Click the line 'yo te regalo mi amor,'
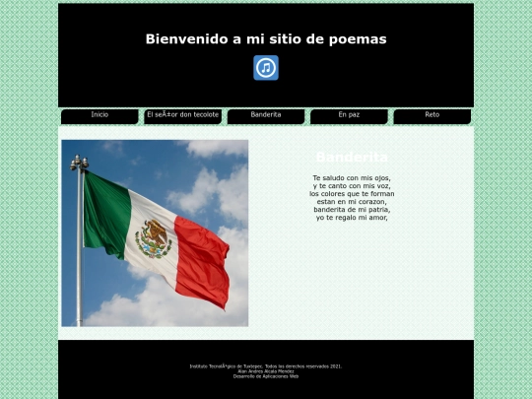 coord(352,218)
